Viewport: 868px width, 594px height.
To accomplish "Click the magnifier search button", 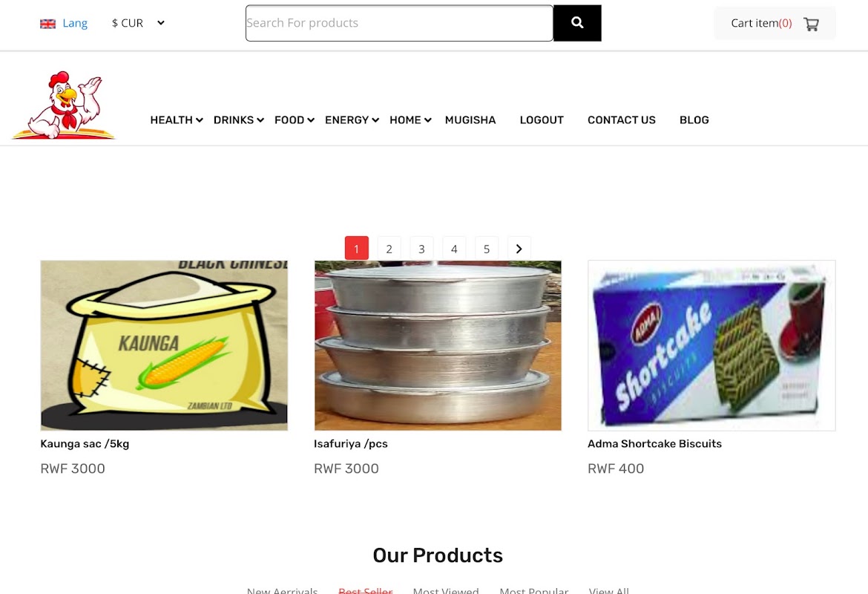I will pos(577,23).
